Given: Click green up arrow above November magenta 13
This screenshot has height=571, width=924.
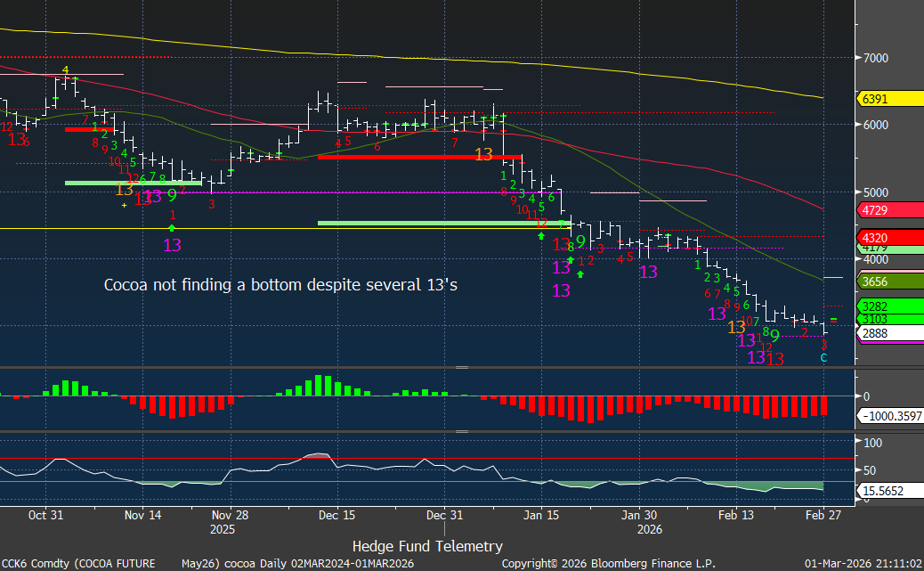Looking at the screenshot, I should tap(172, 229).
